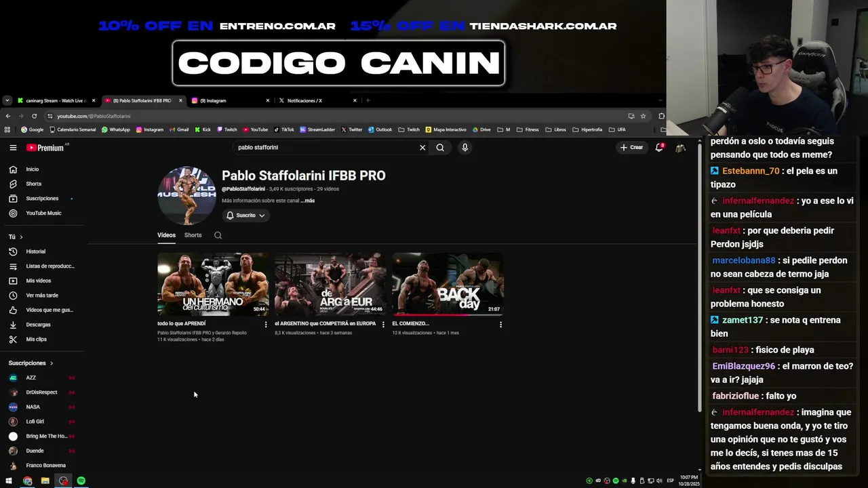Click the @PabloStaffolarini channel handle
868x488 pixels.
pyautogui.click(x=243, y=189)
